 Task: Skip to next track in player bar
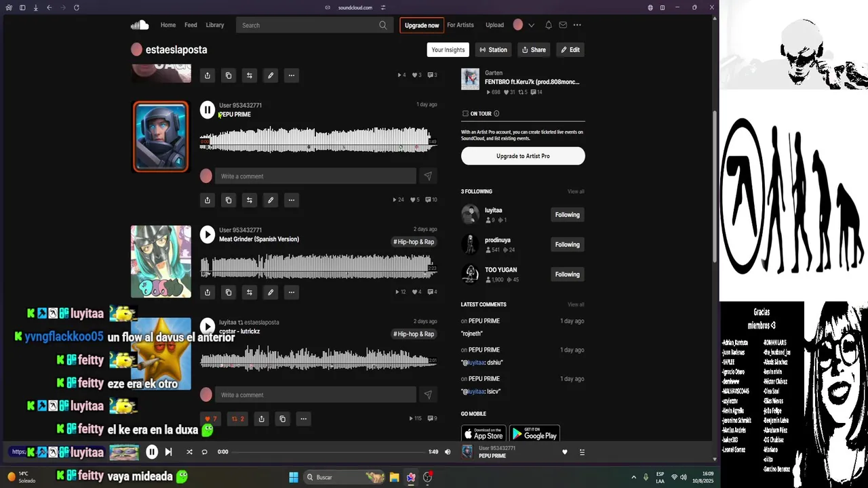(169, 452)
